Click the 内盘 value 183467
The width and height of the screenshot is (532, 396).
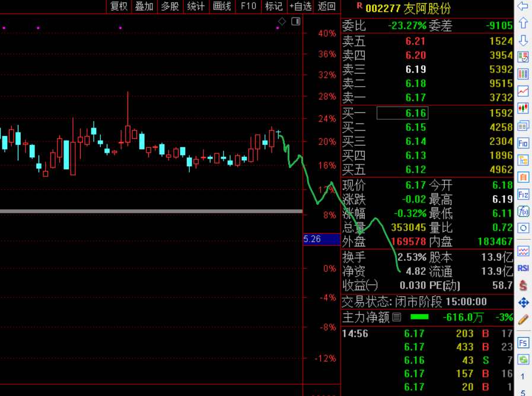(495, 242)
